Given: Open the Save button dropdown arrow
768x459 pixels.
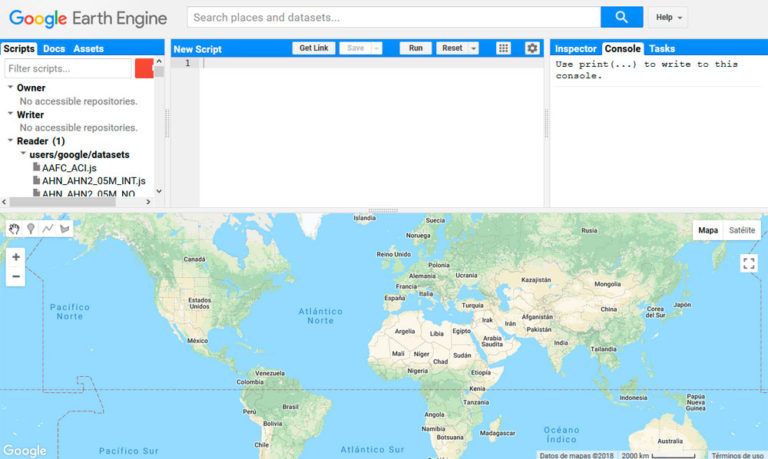Looking at the screenshot, I should pos(377,48).
